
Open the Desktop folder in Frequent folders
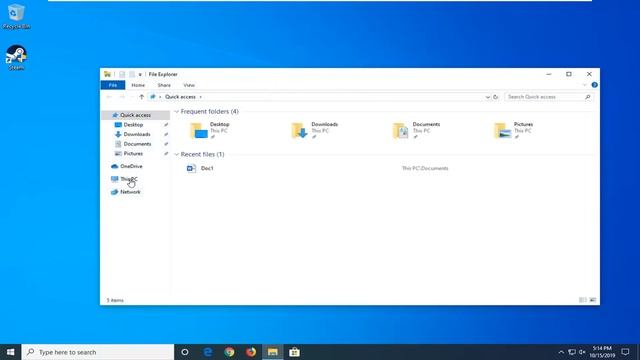[210, 130]
